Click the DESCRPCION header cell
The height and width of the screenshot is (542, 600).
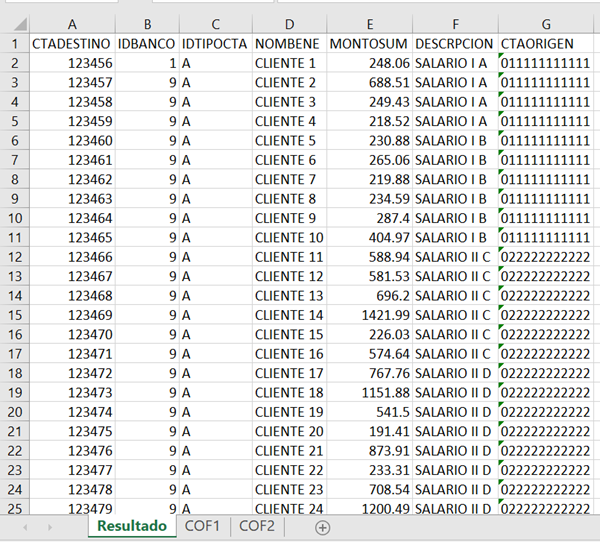click(x=453, y=44)
